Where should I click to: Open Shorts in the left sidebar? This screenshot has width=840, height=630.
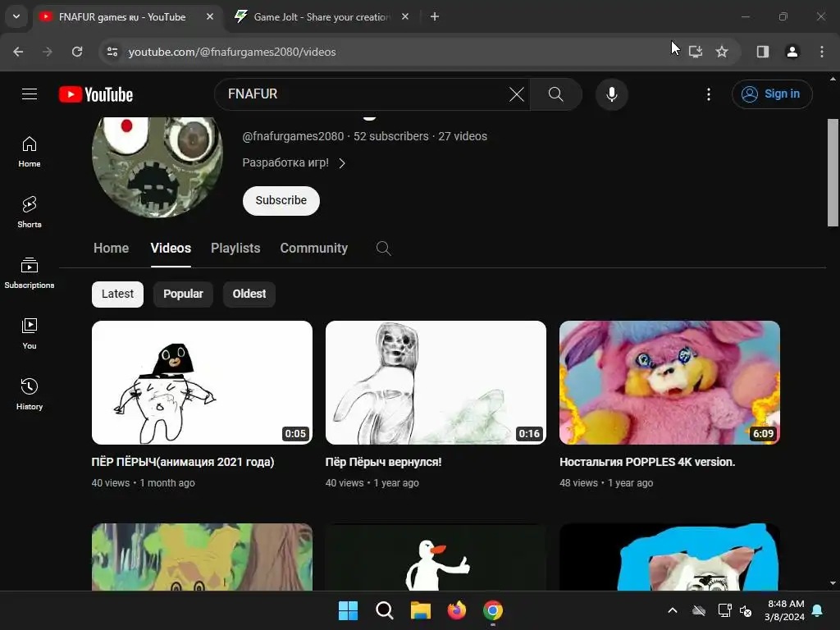(x=30, y=212)
